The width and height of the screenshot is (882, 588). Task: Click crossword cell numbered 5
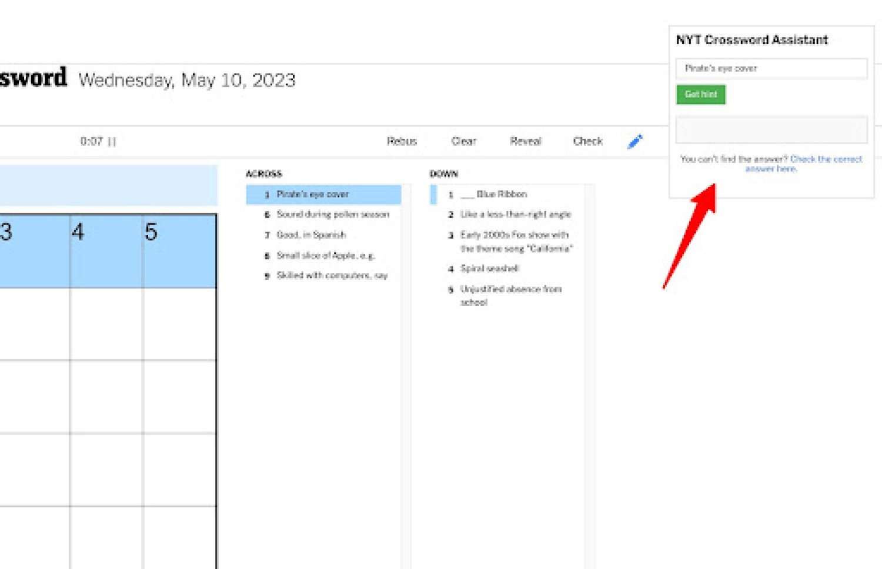tap(179, 251)
